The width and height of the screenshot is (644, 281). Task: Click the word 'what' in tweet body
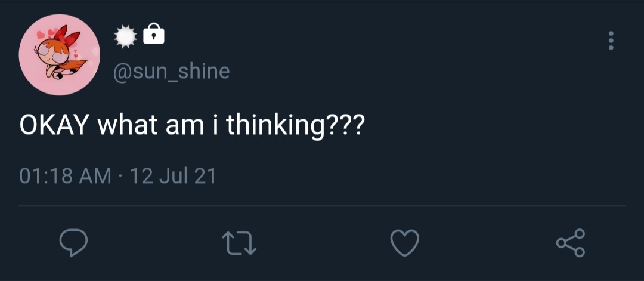coord(128,125)
